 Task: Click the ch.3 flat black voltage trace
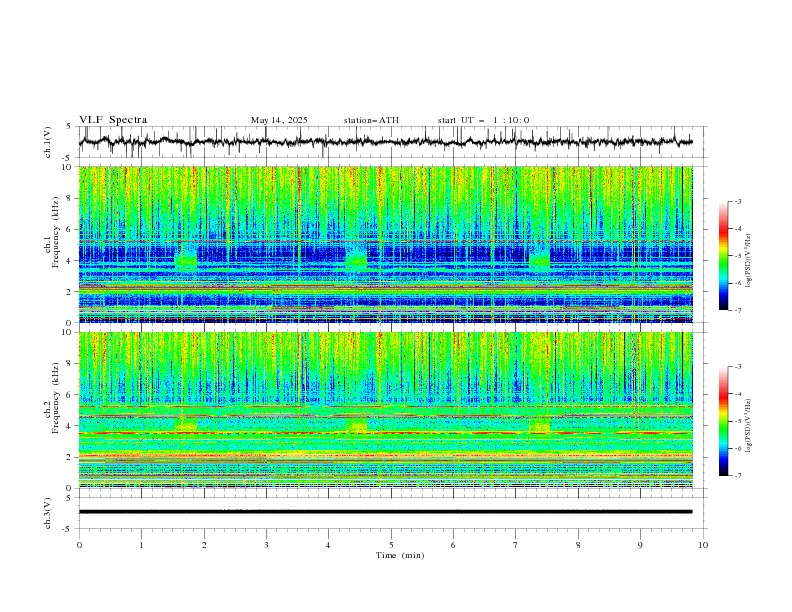pos(385,512)
